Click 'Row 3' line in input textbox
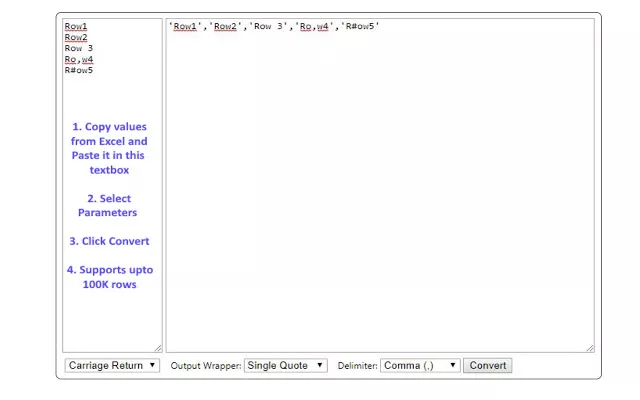Viewport: 640px width, 400px height. pyautogui.click(x=79, y=48)
